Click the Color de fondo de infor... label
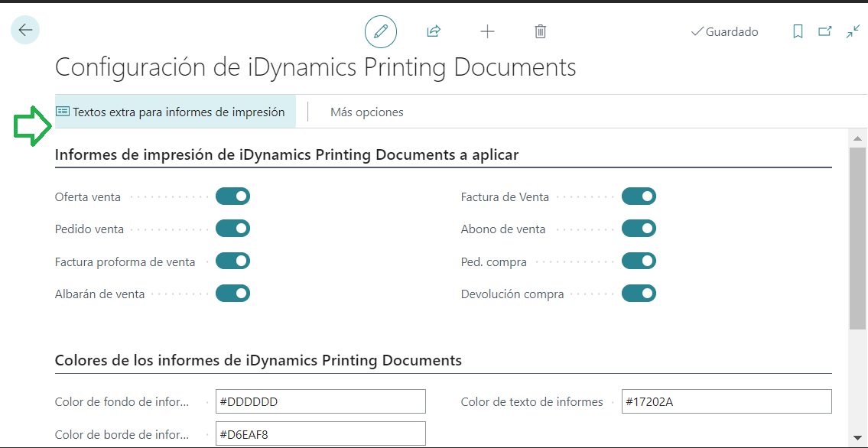868x448 pixels. [122, 402]
